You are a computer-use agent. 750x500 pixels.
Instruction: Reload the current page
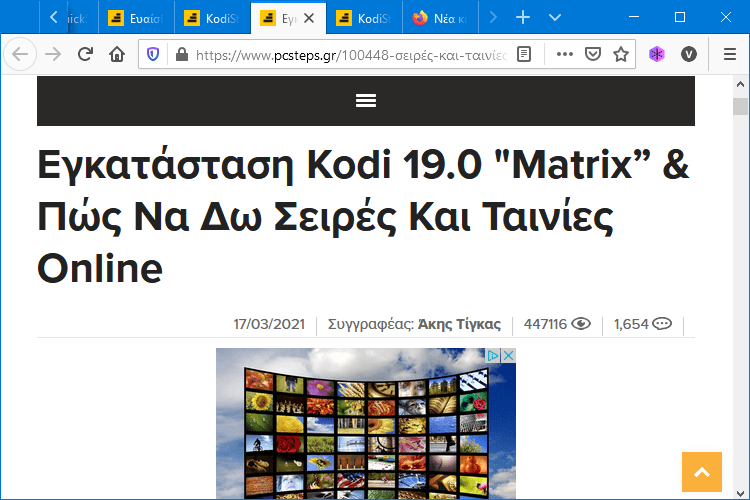85,55
